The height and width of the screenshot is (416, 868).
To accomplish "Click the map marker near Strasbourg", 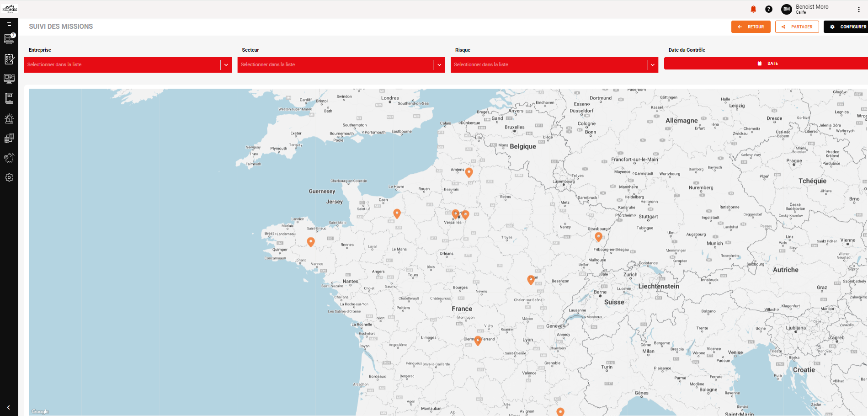I will [x=599, y=237].
